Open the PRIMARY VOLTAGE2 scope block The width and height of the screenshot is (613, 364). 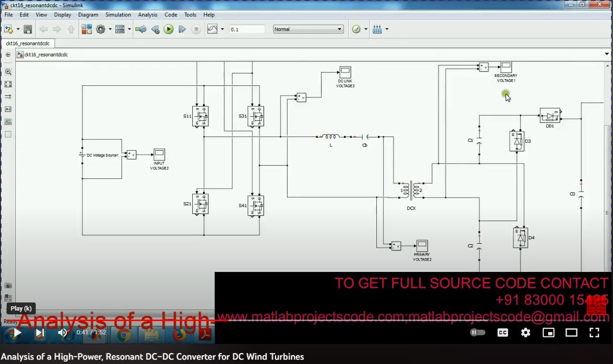pos(422,246)
